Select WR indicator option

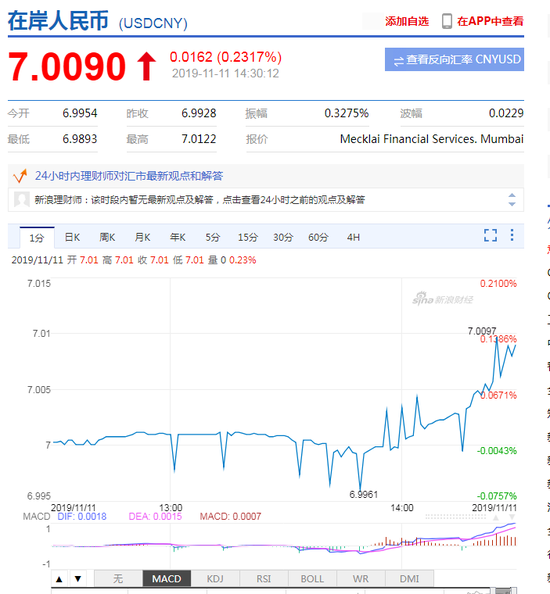tap(361, 578)
